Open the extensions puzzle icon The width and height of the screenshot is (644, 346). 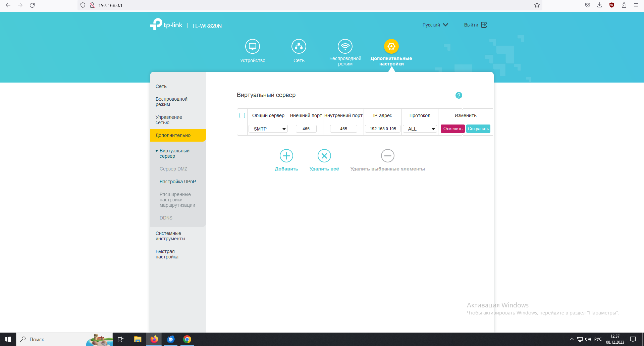624,5
